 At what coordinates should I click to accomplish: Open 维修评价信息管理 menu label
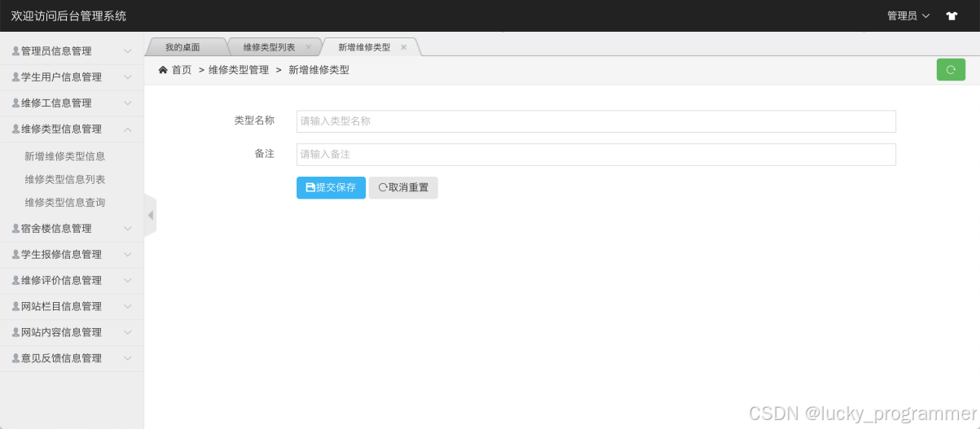point(61,280)
